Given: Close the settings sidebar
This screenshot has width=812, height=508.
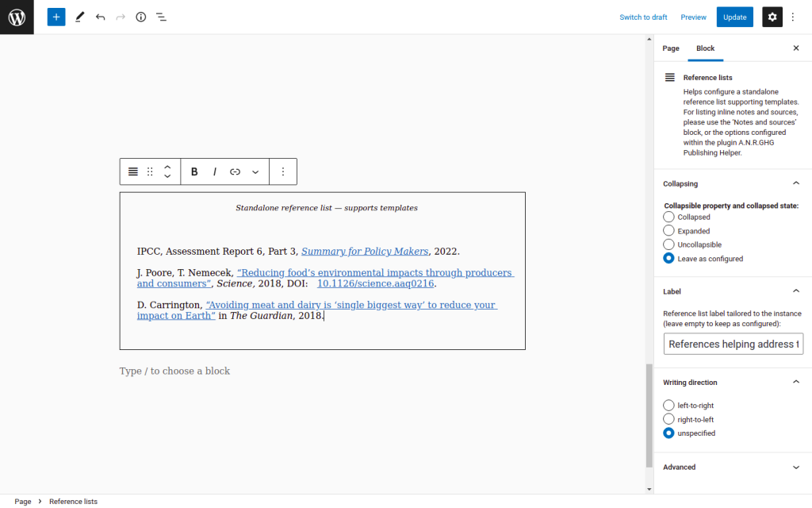Looking at the screenshot, I should pyautogui.click(x=796, y=48).
